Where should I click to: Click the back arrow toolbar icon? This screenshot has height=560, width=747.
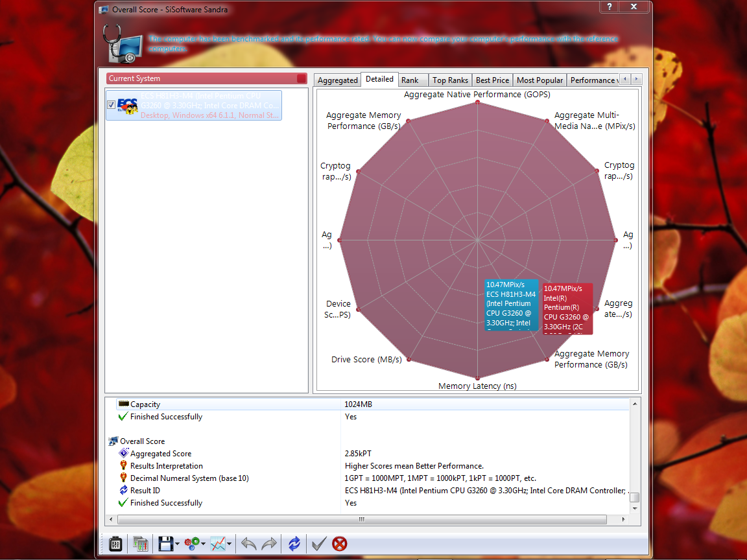click(x=249, y=543)
